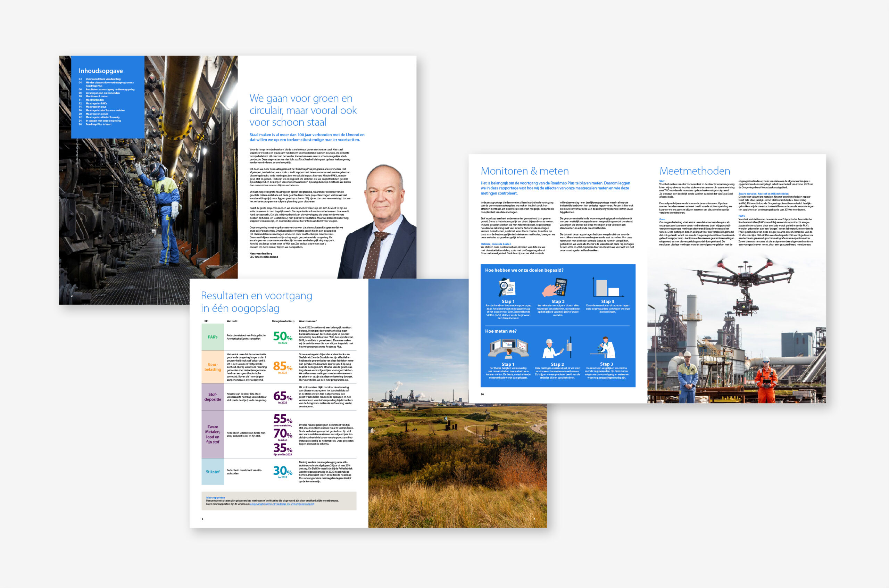Click the calculator icon above doelen Stap 2
The height and width of the screenshot is (588, 889).
tap(555, 288)
